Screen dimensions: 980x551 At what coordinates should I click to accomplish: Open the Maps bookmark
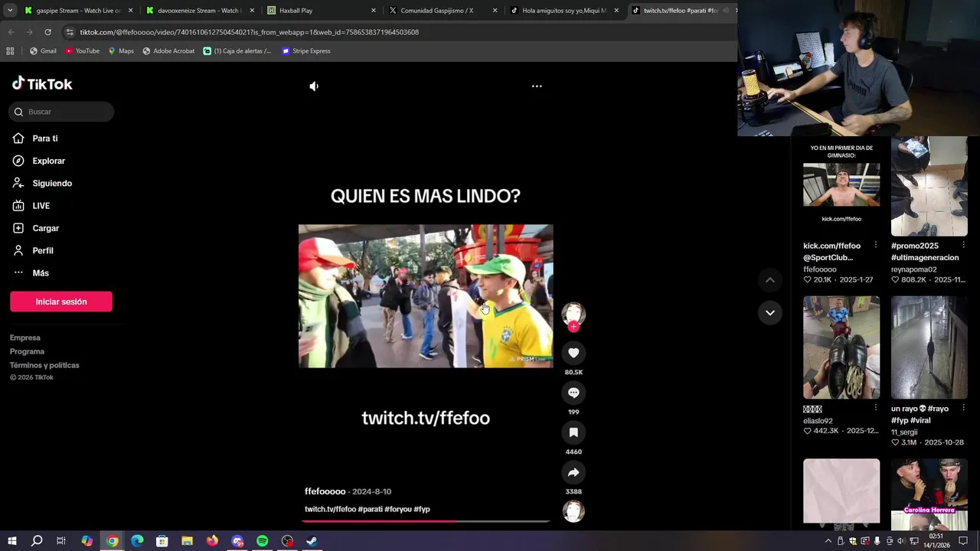click(x=121, y=51)
